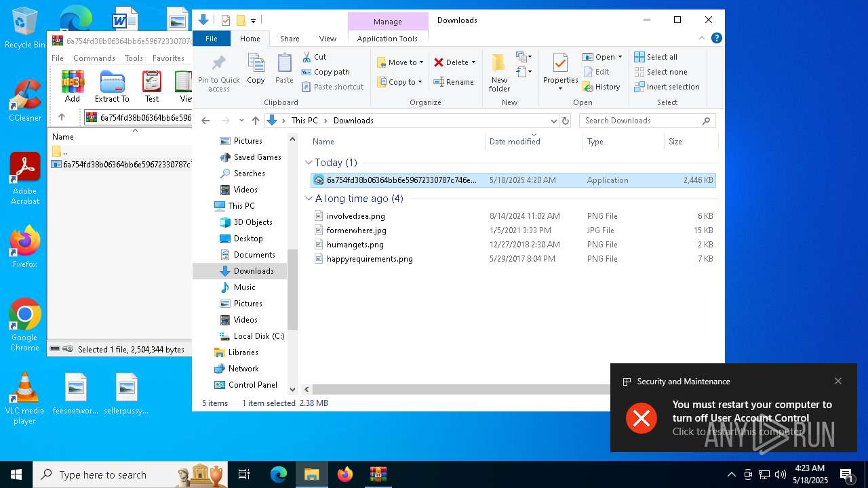Refresh the Downloads folder view
868x488 pixels.
click(566, 121)
